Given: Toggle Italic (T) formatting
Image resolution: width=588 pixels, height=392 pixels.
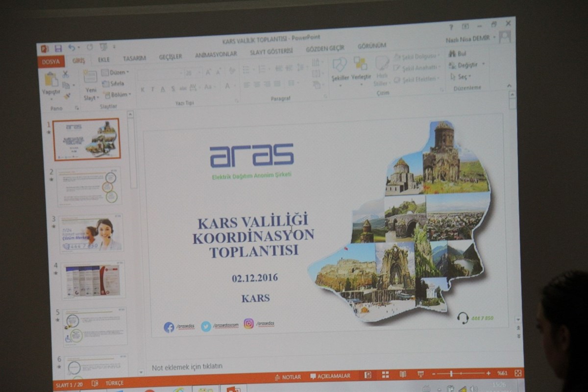Looking at the screenshot, I should click(152, 89).
